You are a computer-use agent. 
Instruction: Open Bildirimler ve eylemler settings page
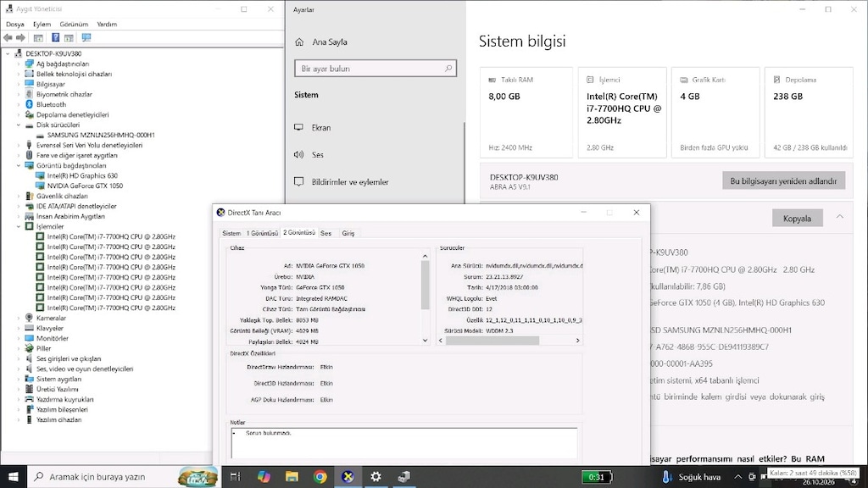pos(350,182)
